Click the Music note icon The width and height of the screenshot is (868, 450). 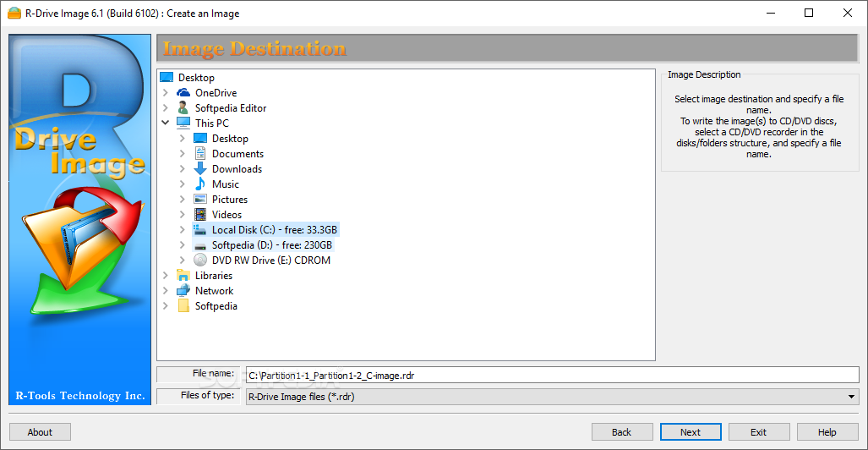(x=200, y=184)
